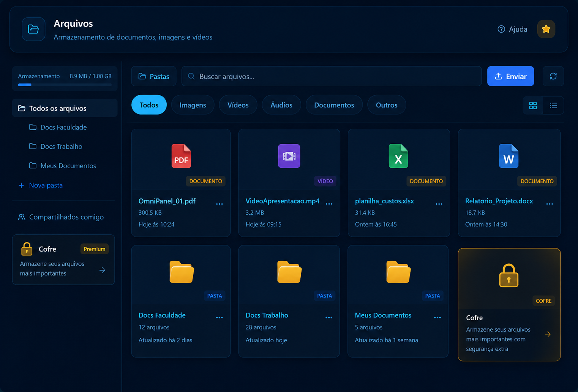Click the Docs Faculdade card title
Screen dimensions: 578x392
pos(162,315)
